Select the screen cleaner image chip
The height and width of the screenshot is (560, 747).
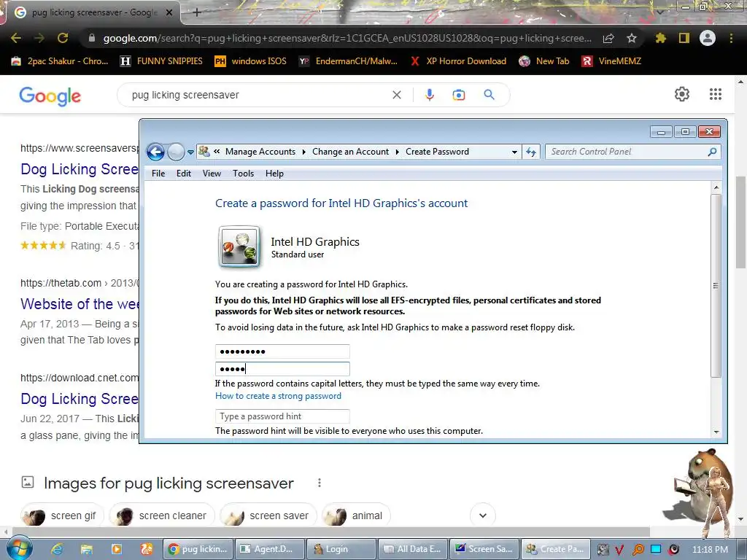162,516
